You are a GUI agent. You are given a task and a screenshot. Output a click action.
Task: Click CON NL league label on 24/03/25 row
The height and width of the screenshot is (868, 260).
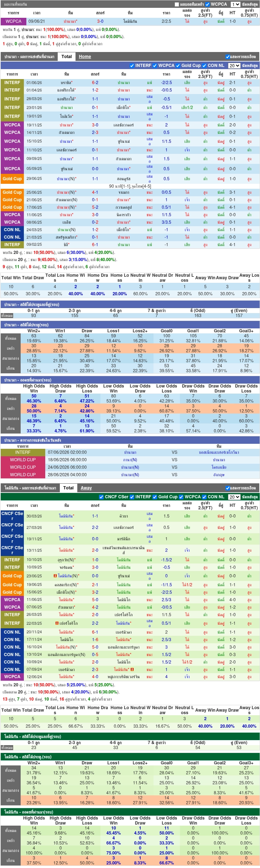tap(12, 230)
